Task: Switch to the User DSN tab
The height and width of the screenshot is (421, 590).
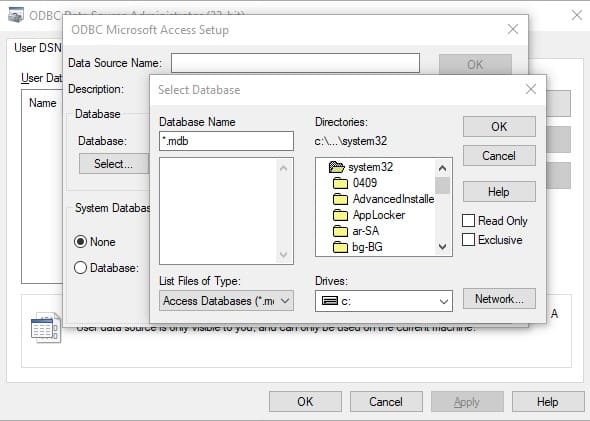Action: coord(37,48)
